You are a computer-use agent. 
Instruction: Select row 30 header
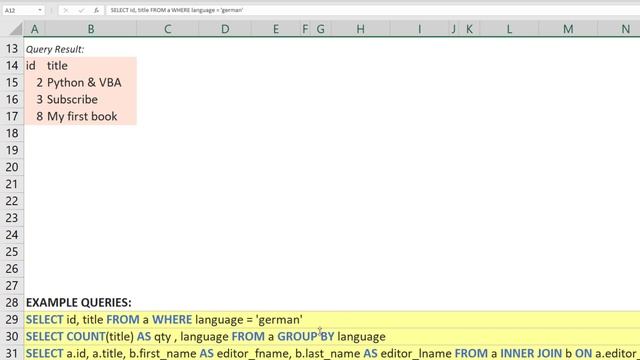tap(12, 336)
